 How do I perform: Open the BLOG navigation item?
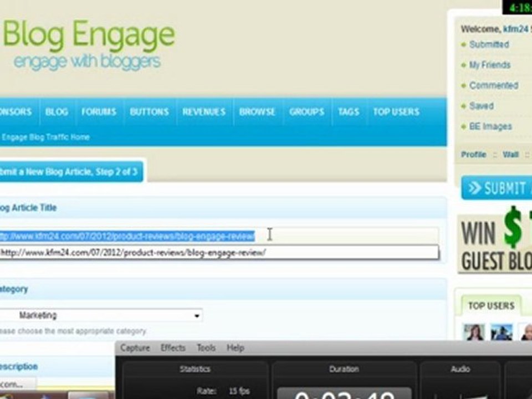click(x=57, y=112)
